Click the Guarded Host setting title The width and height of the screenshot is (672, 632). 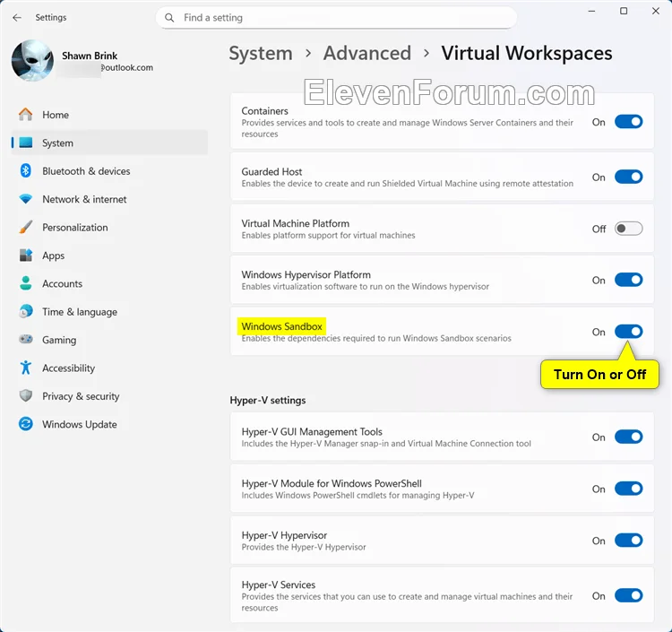click(271, 171)
